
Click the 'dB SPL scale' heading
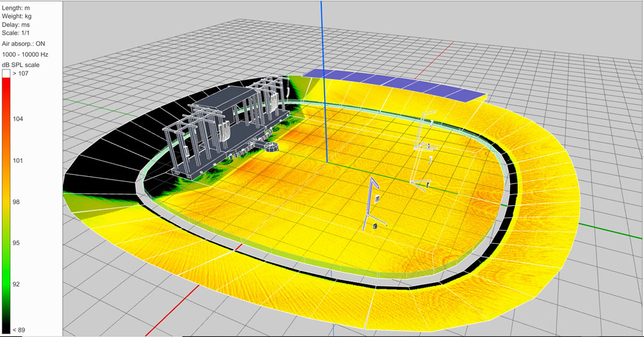point(21,65)
